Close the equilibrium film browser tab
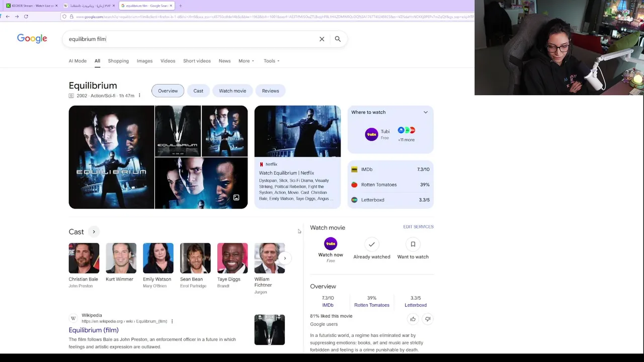 171,6
